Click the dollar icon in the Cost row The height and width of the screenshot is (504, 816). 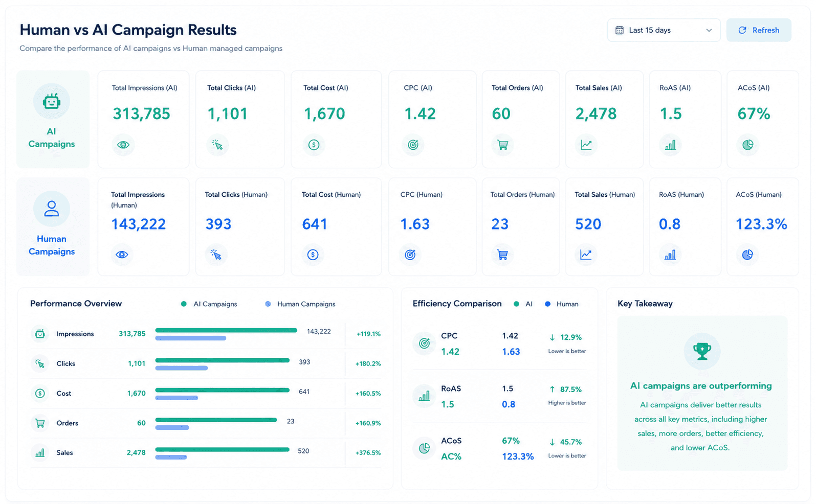(40, 393)
